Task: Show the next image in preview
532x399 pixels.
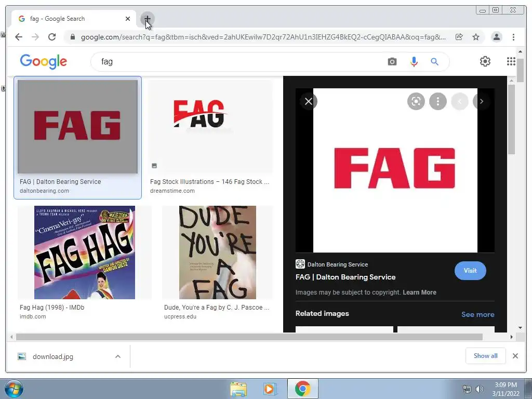Action: coord(482,101)
